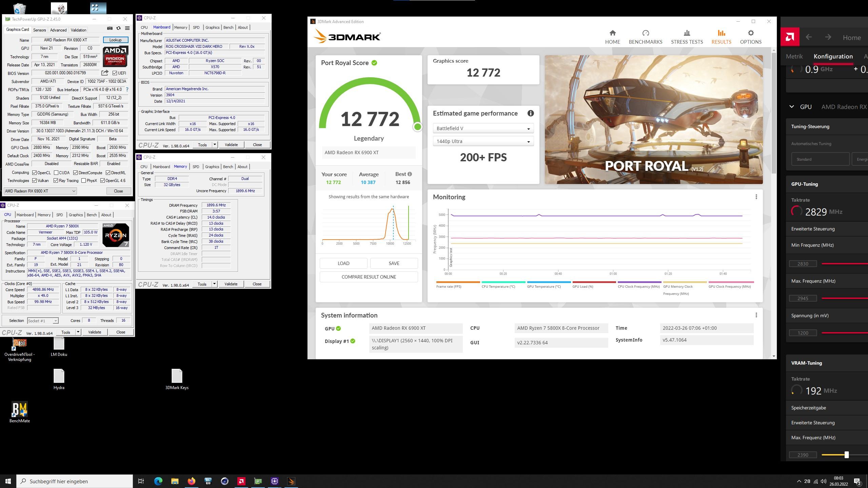Click Validate in CPU-Z Mainboard window
868x488 pixels.
coord(231,145)
